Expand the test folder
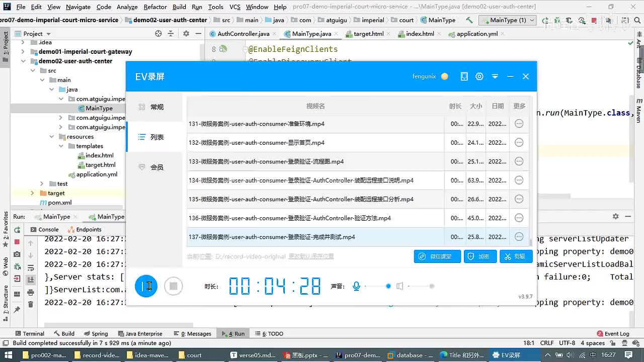Image resolution: width=644 pixels, height=362 pixels. coord(42,184)
